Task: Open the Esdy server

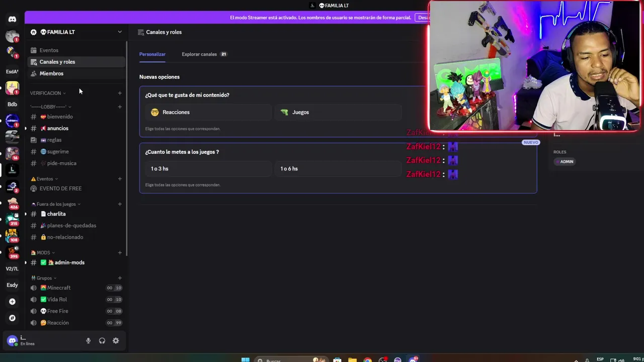Action: click(12, 285)
